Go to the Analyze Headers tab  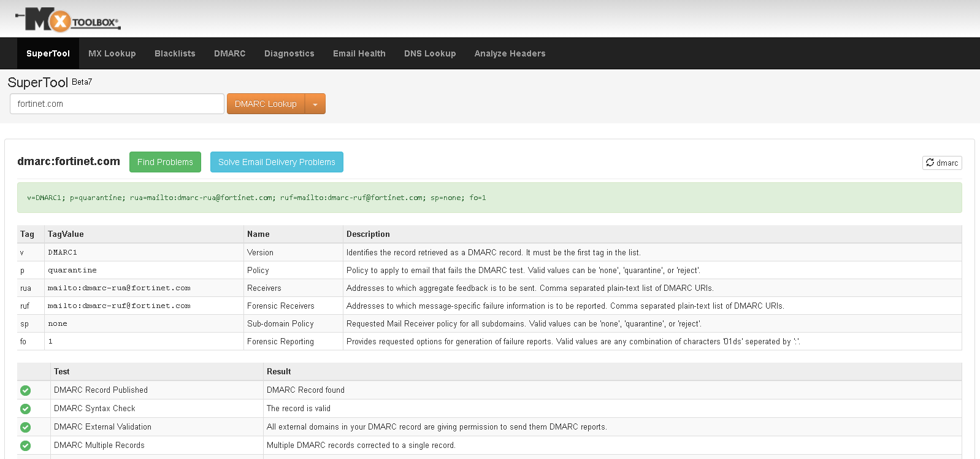(510, 53)
